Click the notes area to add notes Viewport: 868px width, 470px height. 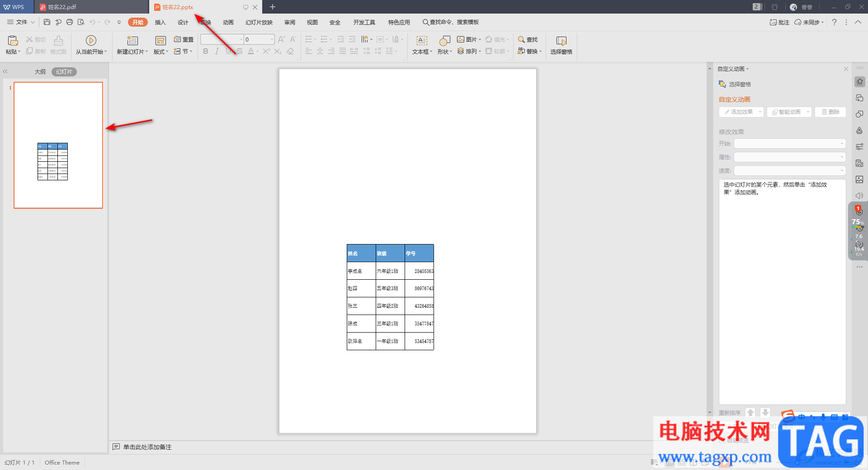pos(147,447)
